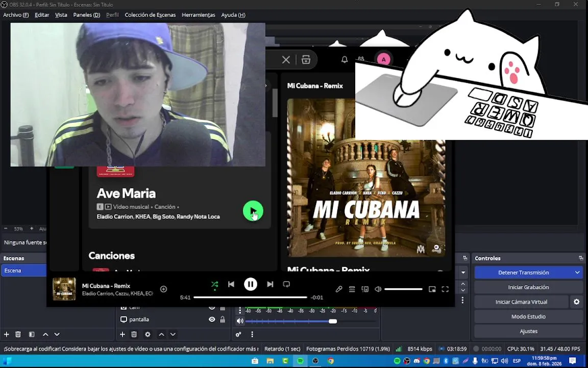Play Ave Maria with green play button
Screen dimensions: 588x368
[x=253, y=211]
